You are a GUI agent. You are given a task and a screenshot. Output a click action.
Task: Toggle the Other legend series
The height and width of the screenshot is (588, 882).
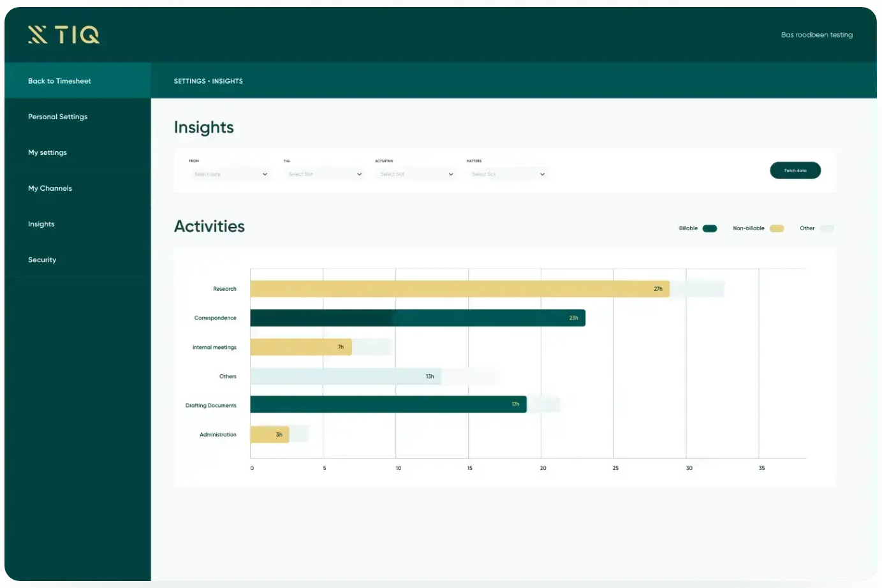[x=827, y=228]
